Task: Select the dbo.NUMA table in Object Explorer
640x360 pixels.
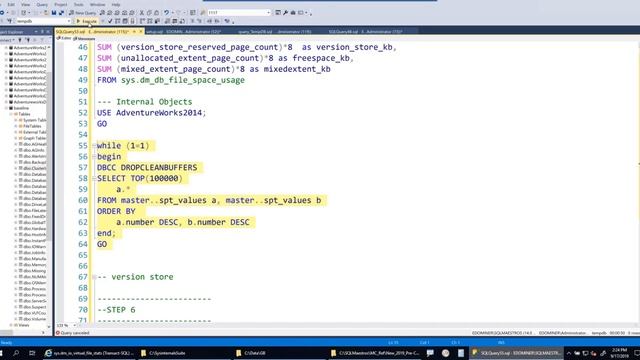Action: [x=34, y=277]
